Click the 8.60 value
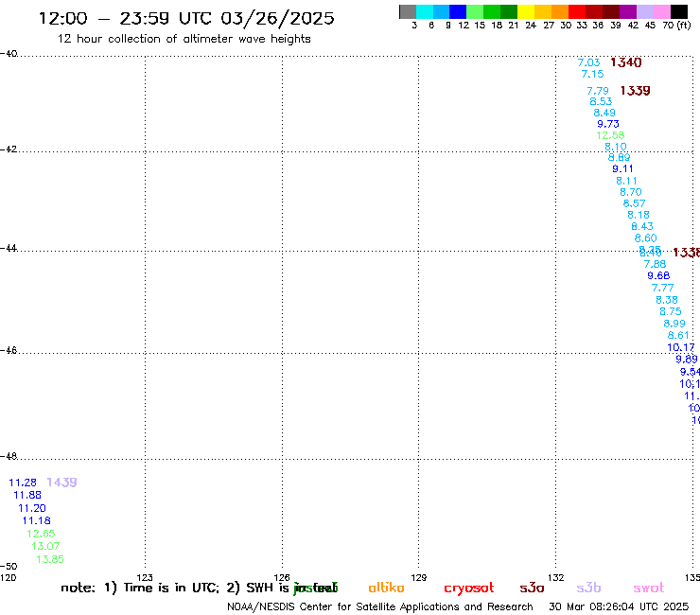The width and height of the screenshot is (700, 615). coord(645,238)
